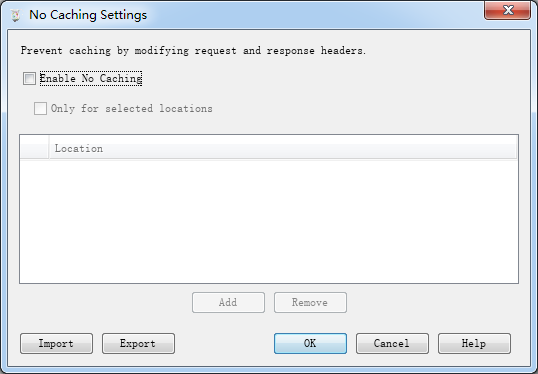Click the Only for selected locations label
The image size is (538, 374).
131,108
